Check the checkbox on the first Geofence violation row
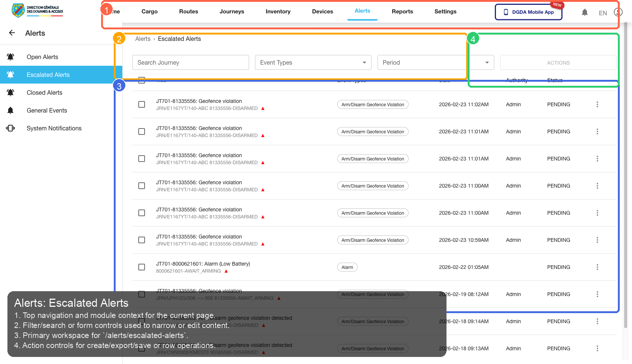 (x=142, y=104)
